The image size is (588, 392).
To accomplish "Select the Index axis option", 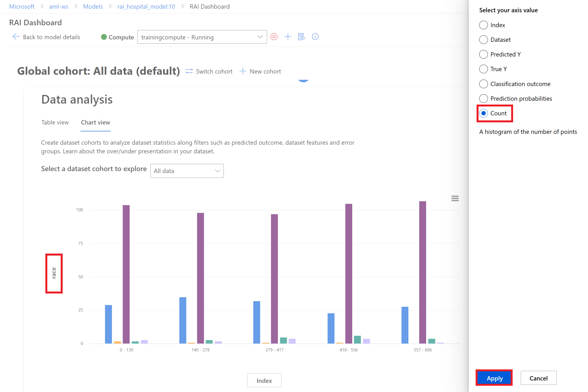I will point(483,25).
